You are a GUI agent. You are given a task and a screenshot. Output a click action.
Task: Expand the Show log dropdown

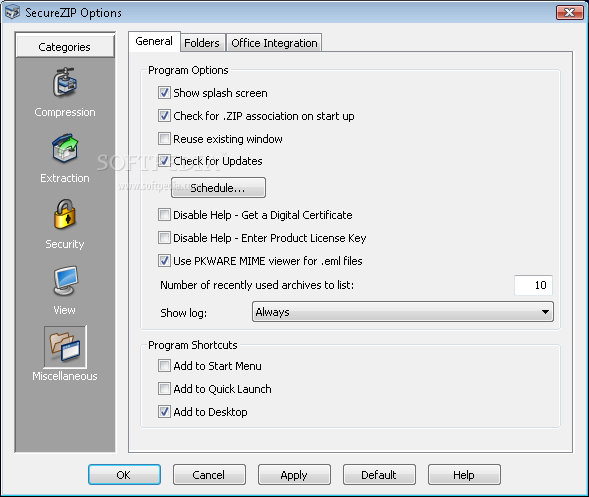click(x=403, y=312)
